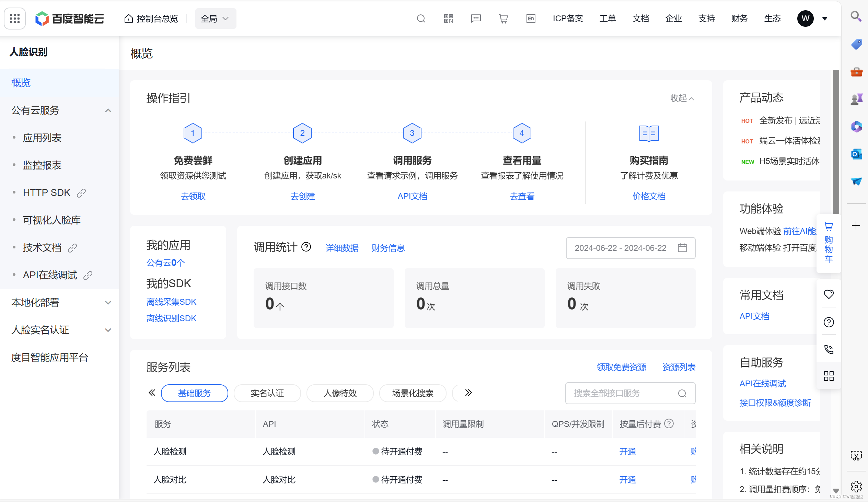The image size is (868, 502).
Task: Expand the 人脸实名认证 menu section
Action: 108,330
